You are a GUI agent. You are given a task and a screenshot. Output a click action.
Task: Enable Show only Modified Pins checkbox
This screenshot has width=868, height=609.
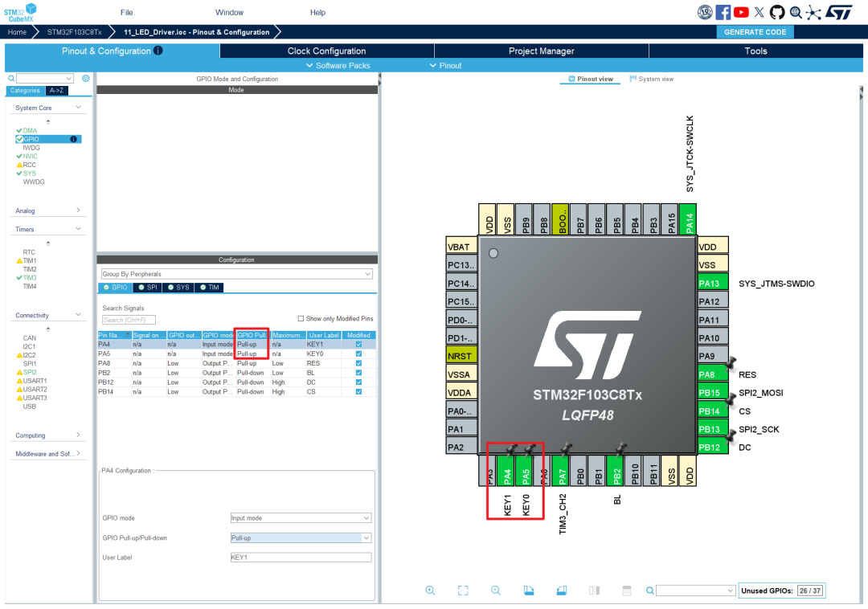pyautogui.click(x=301, y=319)
